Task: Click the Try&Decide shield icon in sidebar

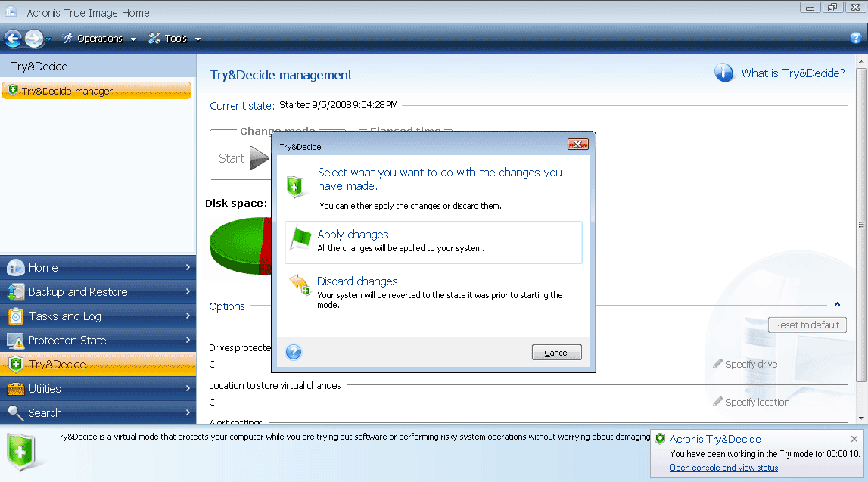Action: (15, 364)
